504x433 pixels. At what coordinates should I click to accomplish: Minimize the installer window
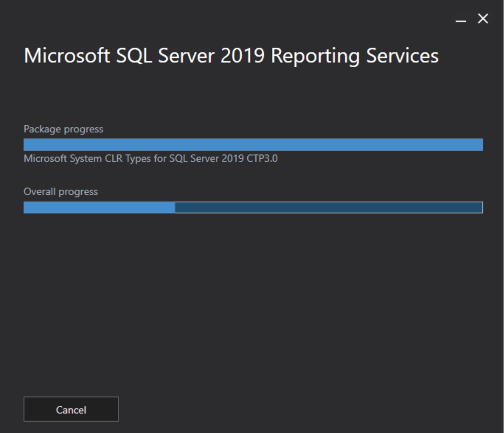(460, 18)
